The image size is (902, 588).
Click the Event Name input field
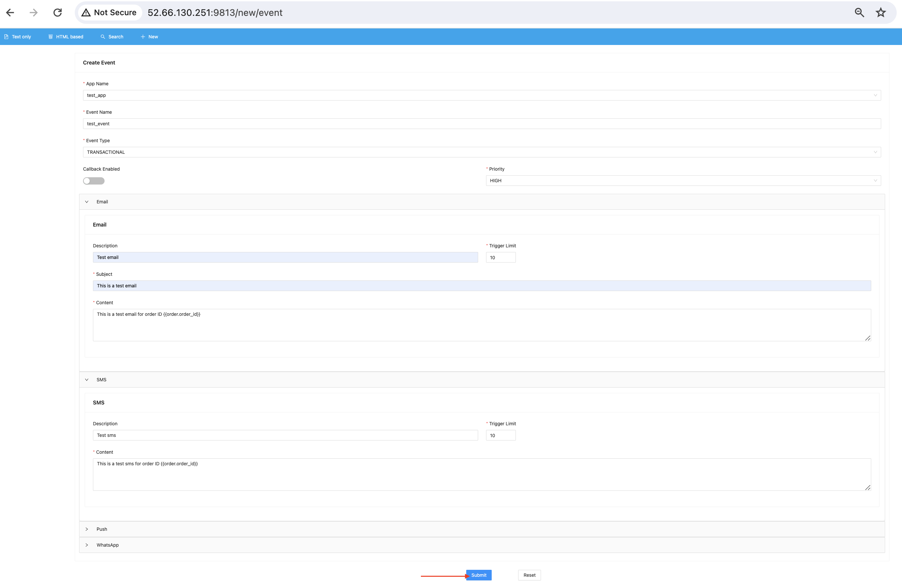[x=482, y=123]
